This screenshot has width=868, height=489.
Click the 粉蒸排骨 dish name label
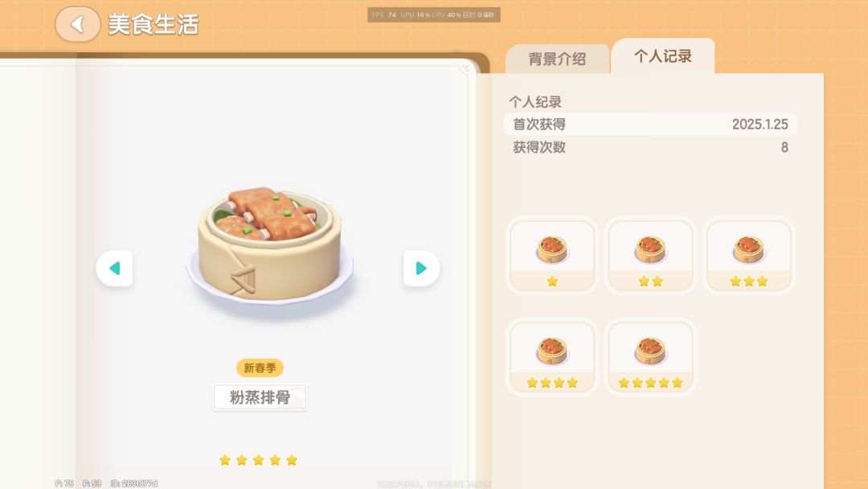coord(260,397)
